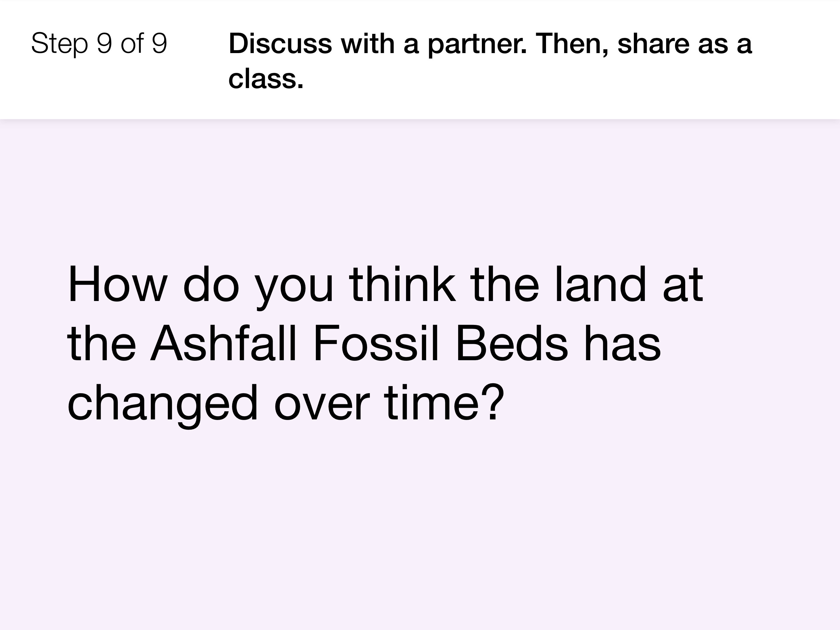This screenshot has height=630, width=840.
Task: Click the word 'Beds' in the question
Action: tap(512, 343)
